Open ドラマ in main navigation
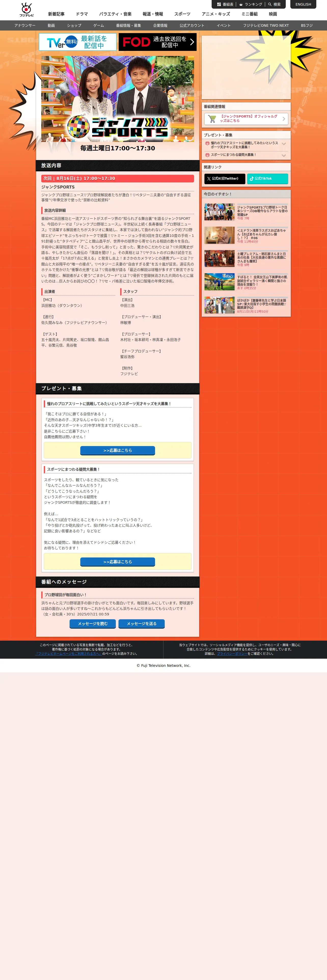 coord(82,14)
